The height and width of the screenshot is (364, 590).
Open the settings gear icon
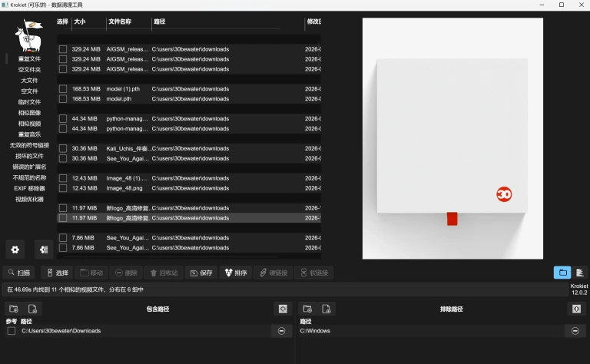(x=15, y=250)
